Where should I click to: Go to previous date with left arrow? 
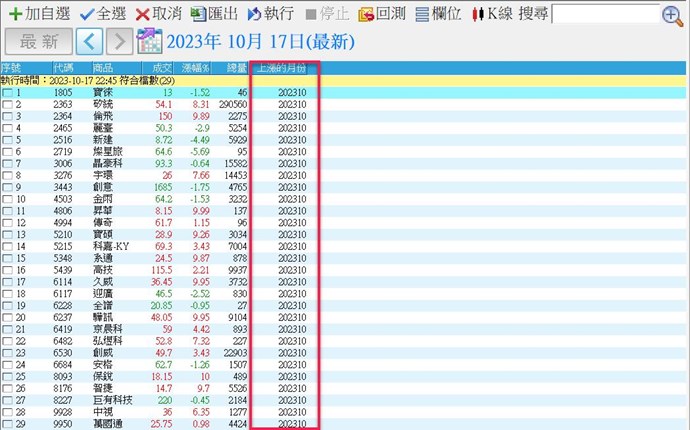point(90,41)
